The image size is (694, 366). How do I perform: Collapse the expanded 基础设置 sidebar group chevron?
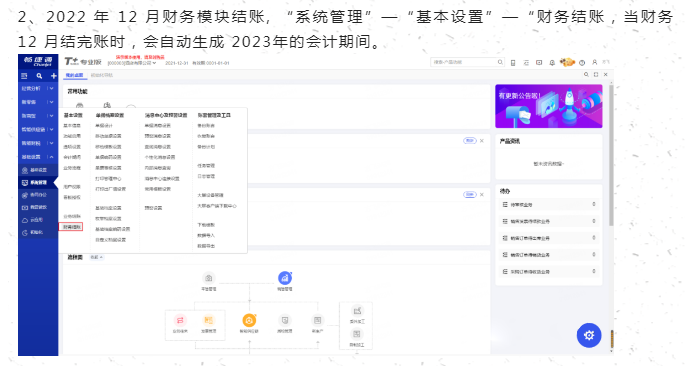pyautogui.click(x=51, y=157)
